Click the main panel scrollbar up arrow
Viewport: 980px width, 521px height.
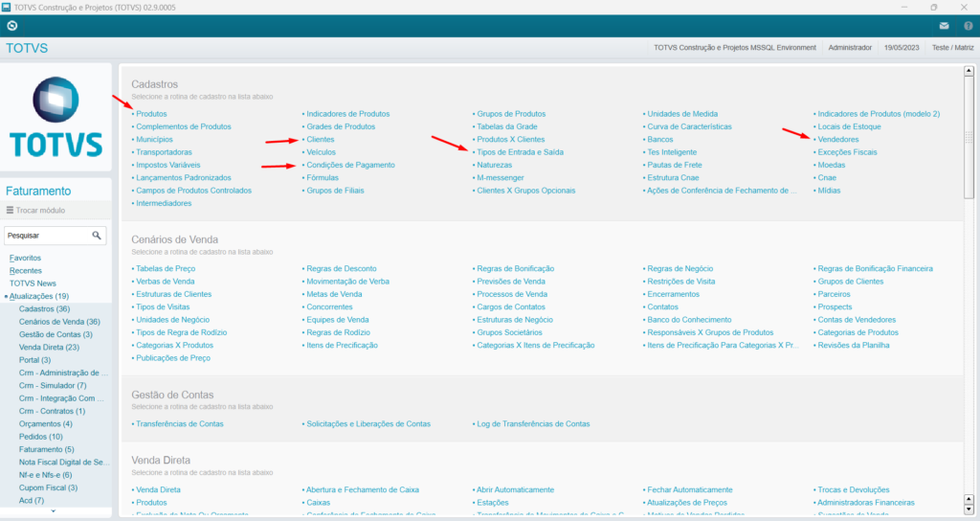click(969, 71)
